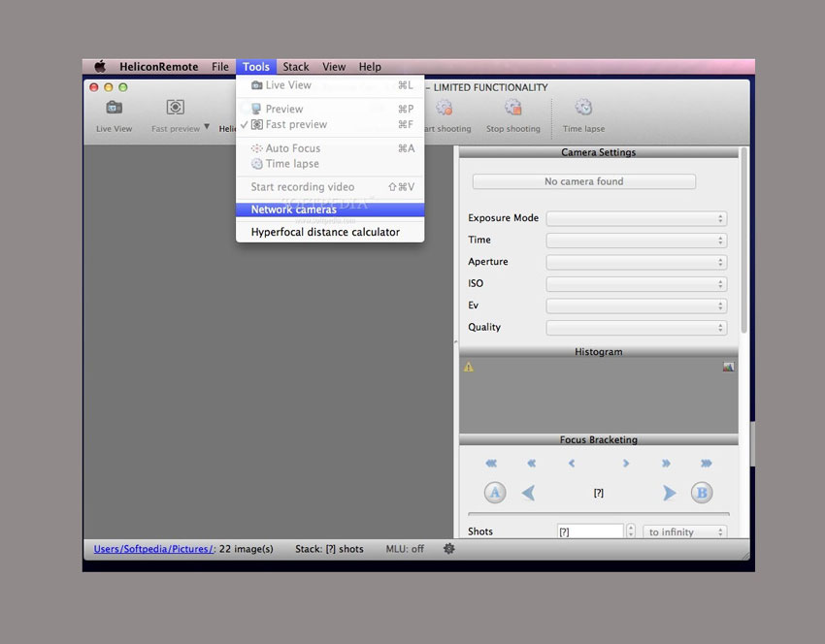Open settings gear in status bar
The height and width of the screenshot is (644, 825).
point(448,549)
